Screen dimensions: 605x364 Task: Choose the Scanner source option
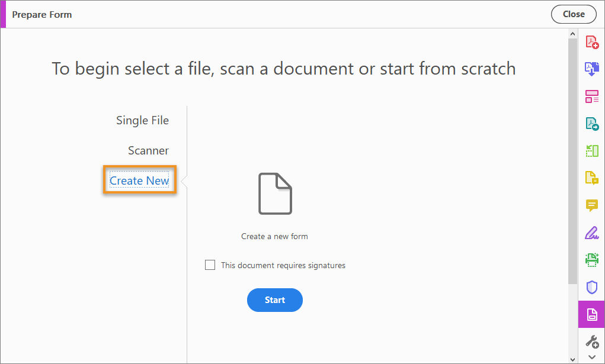[148, 150]
